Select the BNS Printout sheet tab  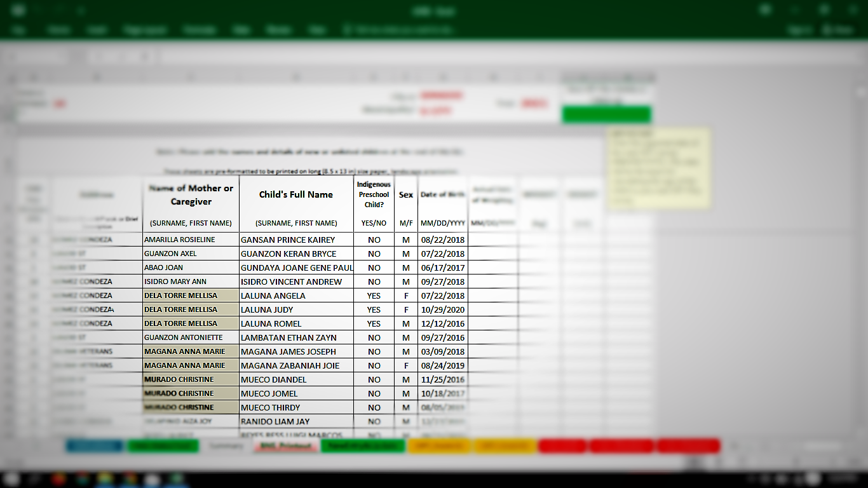(x=286, y=446)
